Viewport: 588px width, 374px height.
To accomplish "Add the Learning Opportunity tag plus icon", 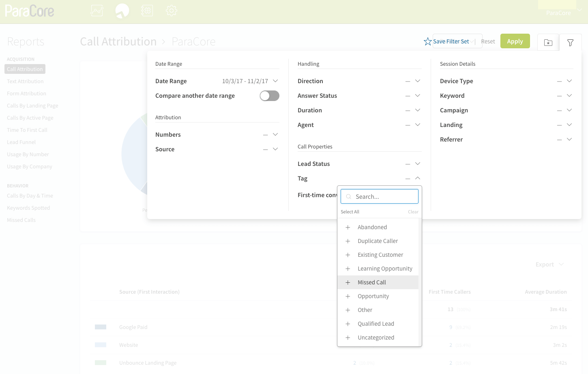I will point(348,269).
